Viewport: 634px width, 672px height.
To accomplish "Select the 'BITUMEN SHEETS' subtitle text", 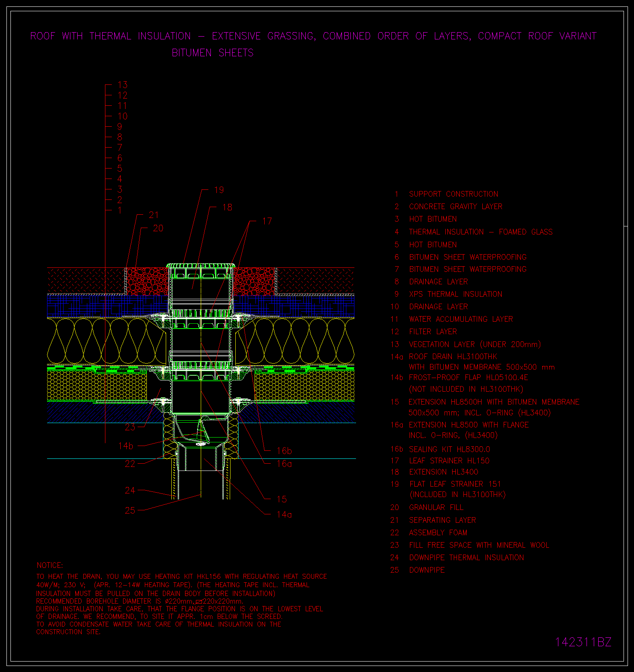I will 212,53.
